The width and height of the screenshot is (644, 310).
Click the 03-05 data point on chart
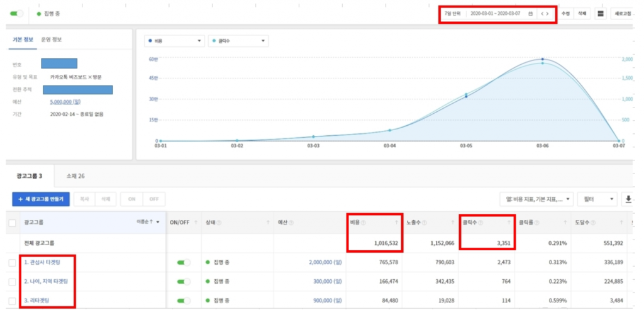(466, 96)
